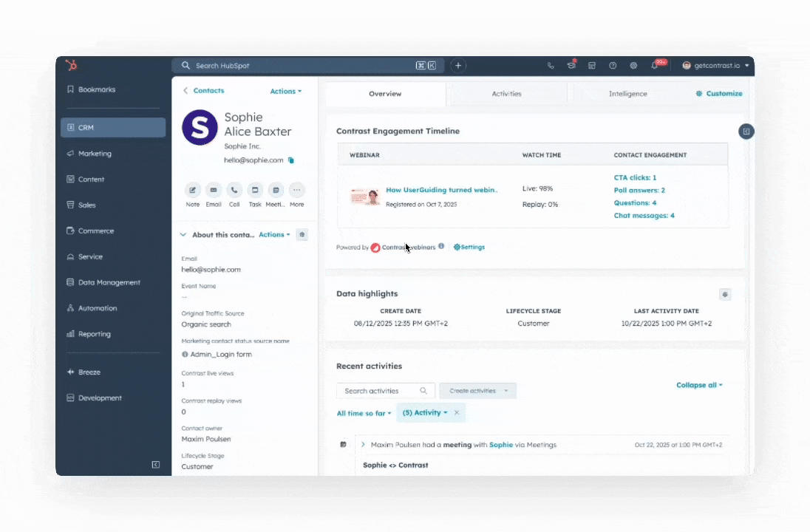This screenshot has width=810, height=532.
Task: Open the webinar 'How UserGuiding turned webin..' link
Action: click(x=441, y=190)
